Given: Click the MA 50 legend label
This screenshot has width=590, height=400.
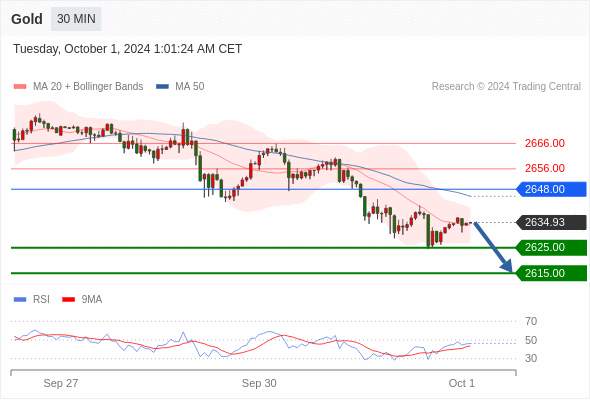Looking at the screenshot, I should [x=190, y=87].
